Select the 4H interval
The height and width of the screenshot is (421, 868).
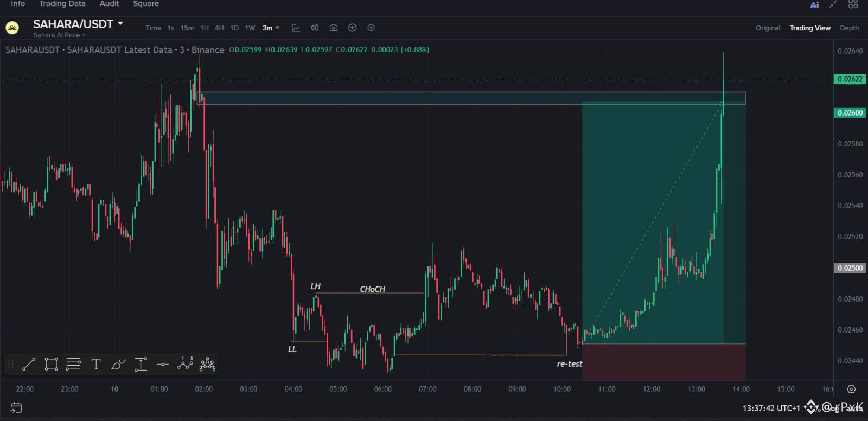[x=219, y=28]
